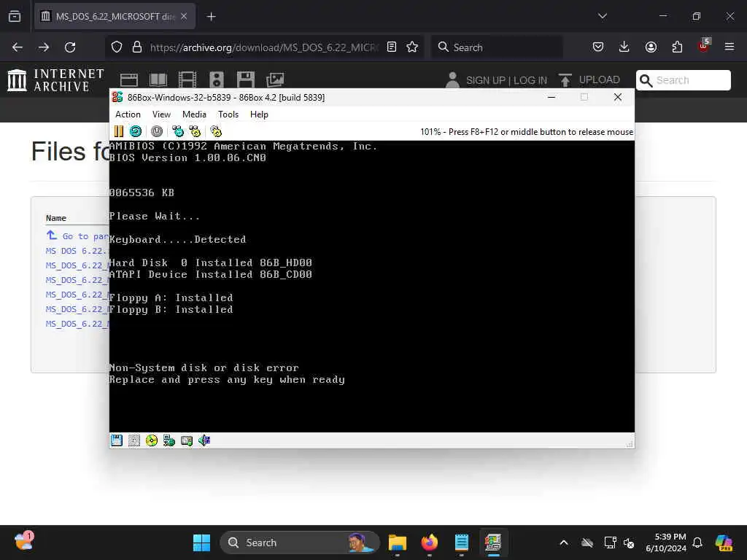747x560 pixels.
Task: Open the 86Box Action menu
Action: [128, 114]
